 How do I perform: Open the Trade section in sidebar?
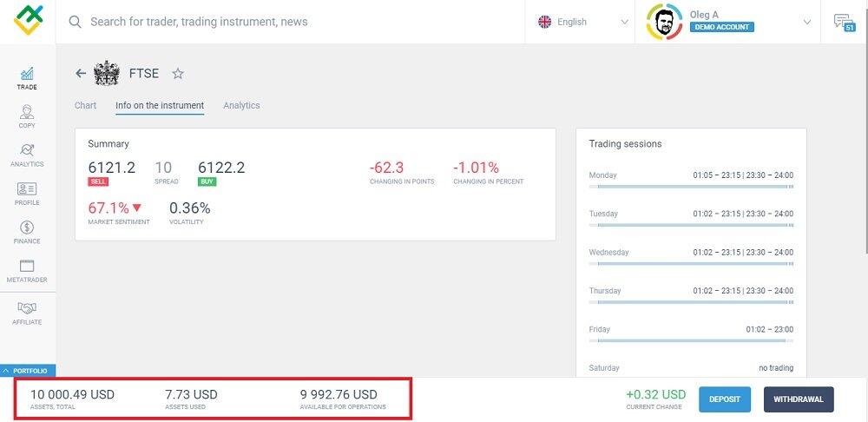click(x=27, y=78)
